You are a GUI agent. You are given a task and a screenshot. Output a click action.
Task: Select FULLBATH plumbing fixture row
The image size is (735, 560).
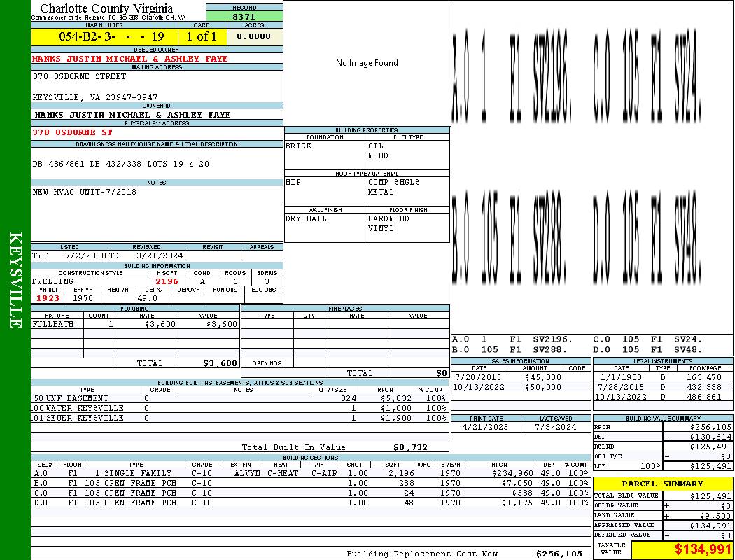(x=136, y=324)
